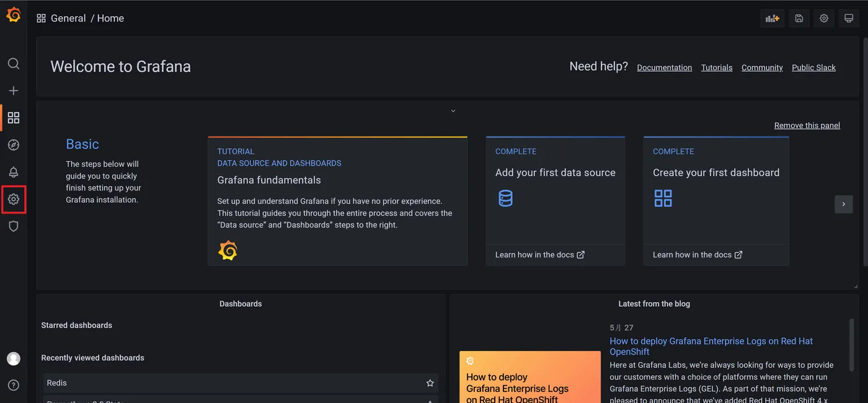This screenshot has width=868, height=403.
Task: Open the Create plus icon in sidebar
Action: tap(13, 91)
